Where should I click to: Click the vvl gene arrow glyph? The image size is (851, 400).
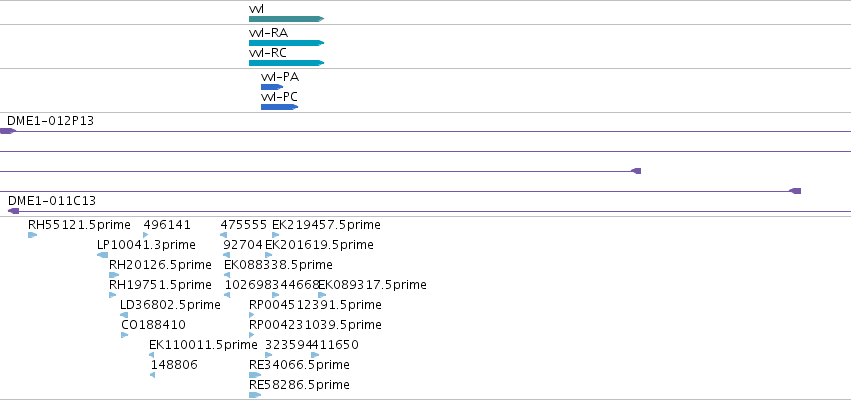coord(287,19)
